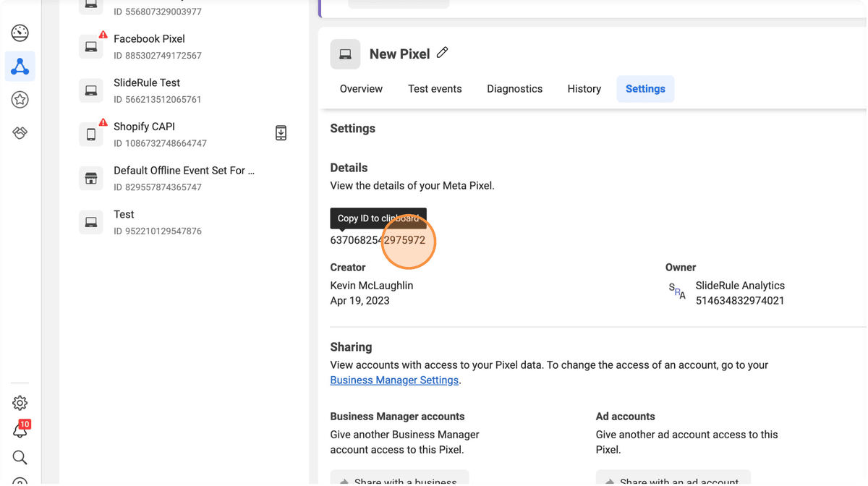
Task: Click the Facebook Pixel laptop icon
Action: [91, 47]
